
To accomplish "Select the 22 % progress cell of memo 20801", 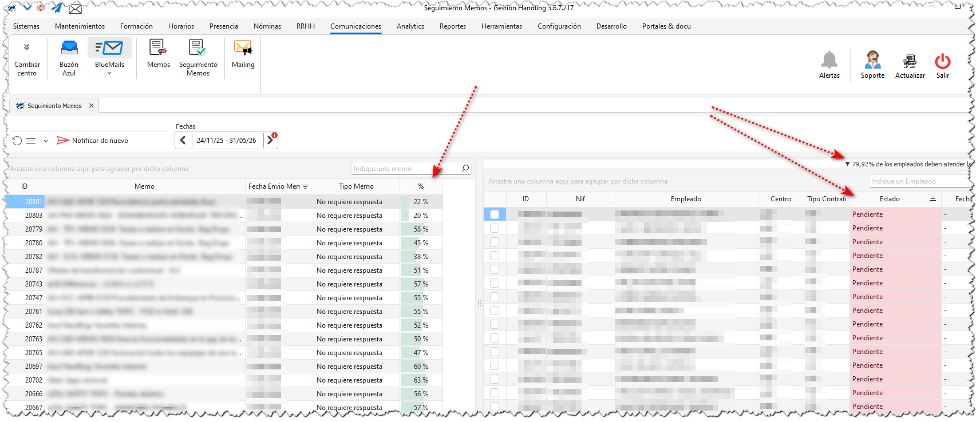I will (x=421, y=202).
